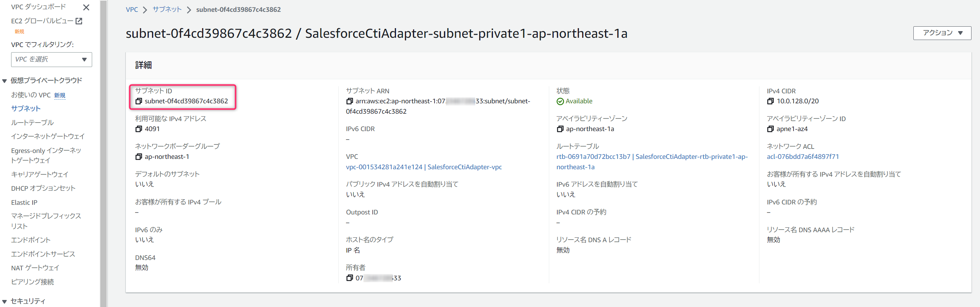The image size is (980, 307).
Task: Open ピアリング接続 in sidebar
Action: pyautogui.click(x=32, y=282)
